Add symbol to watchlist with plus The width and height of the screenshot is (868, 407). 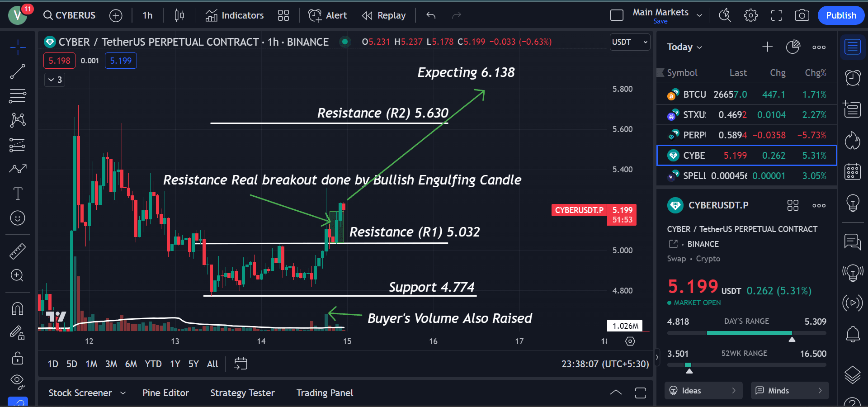[767, 47]
